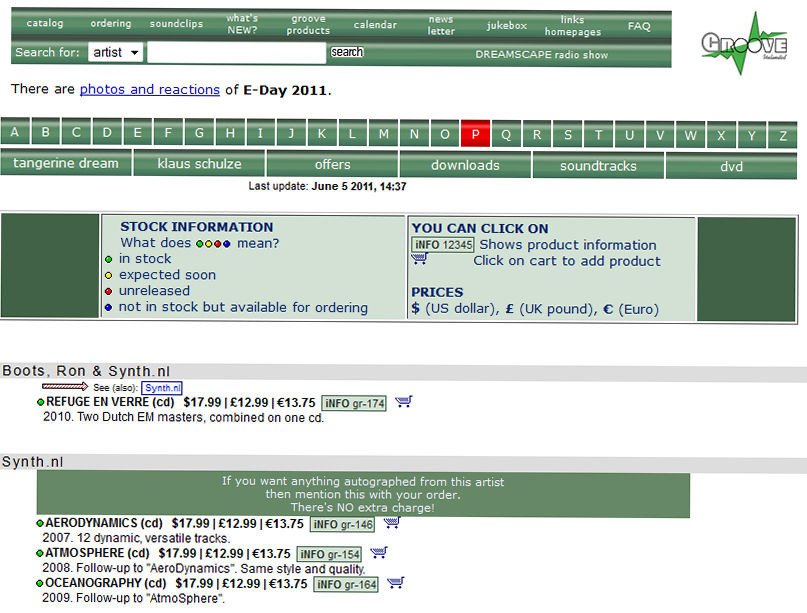Click the Groove Unlimited logo

[744, 44]
